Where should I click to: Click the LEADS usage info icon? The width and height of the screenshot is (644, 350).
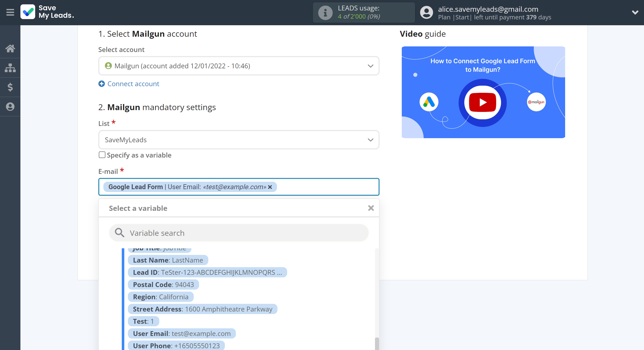click(324, 12)
